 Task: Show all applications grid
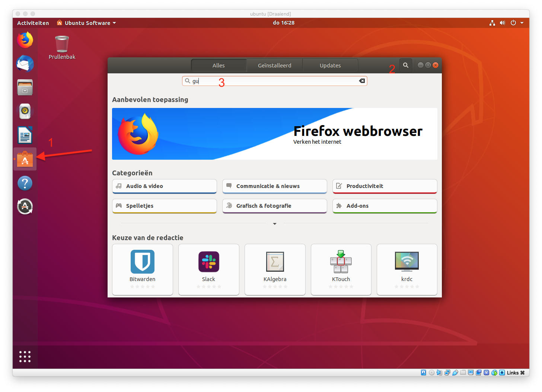pos(25,356)
